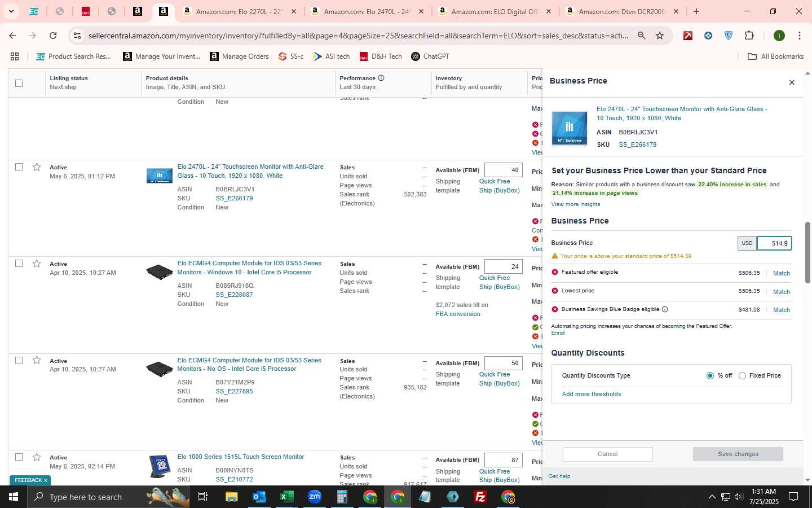Check the Elo 1515L listing row checkbox

(x=19, y=457)
